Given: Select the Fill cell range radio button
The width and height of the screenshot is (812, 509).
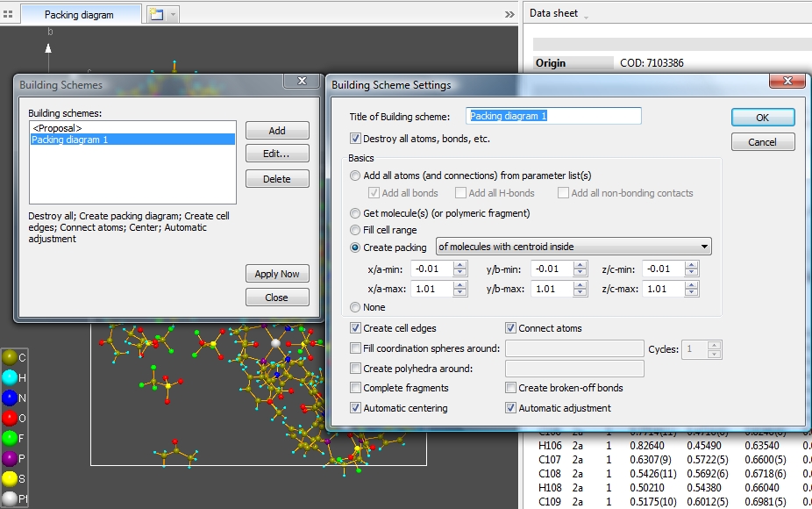Looking at the screenshot, I should click(355, 230).
